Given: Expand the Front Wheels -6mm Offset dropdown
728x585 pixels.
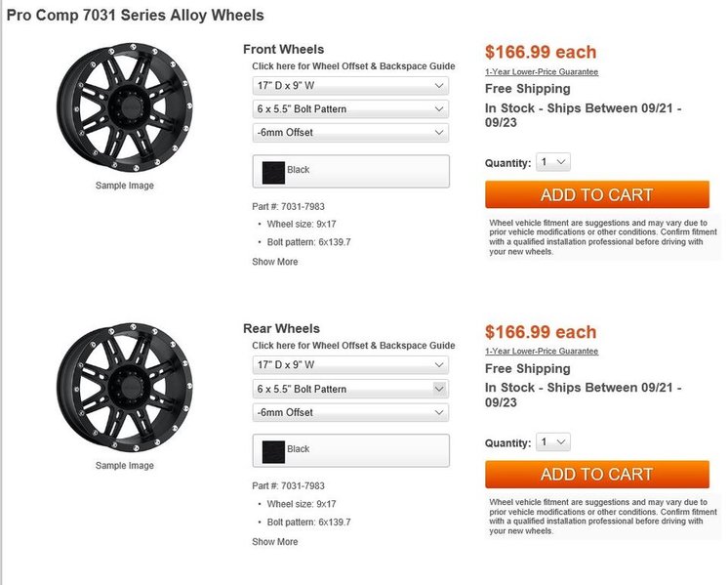Looking at the screenshot, I should (350, 133).
